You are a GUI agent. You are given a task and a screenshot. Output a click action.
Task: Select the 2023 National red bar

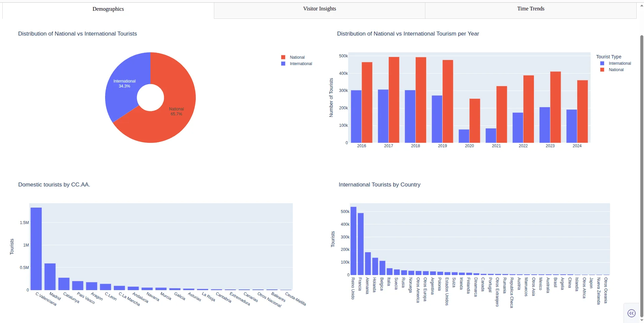coord(555,107)
